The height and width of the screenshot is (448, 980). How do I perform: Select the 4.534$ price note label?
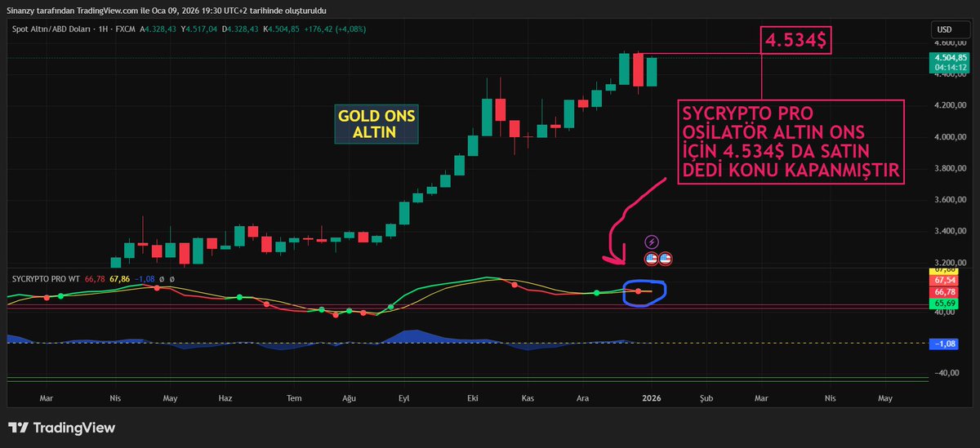(795, 40)
